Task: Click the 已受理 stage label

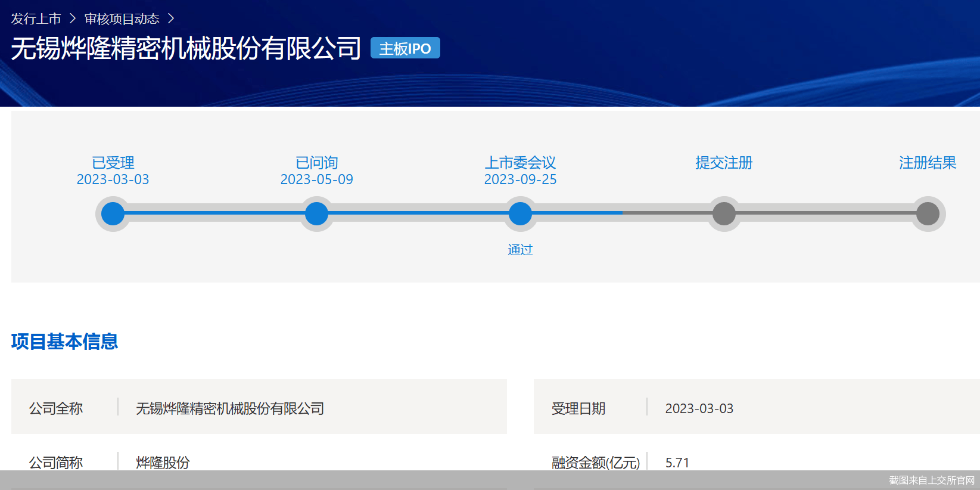Action: [113, 163]
